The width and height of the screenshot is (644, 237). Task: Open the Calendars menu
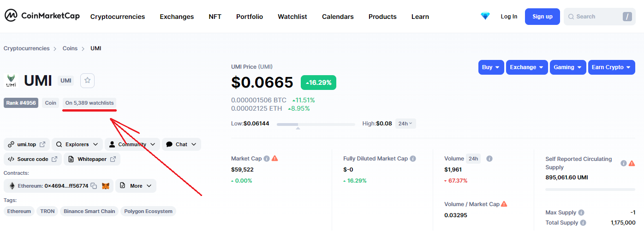tap(338, 17)
